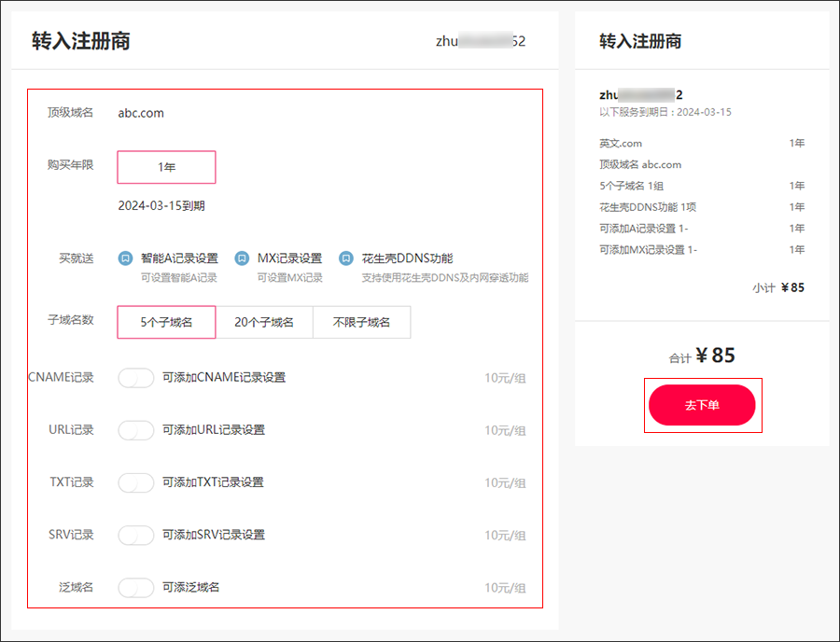Image resolution: width=840 pixels, height=642 pixels.
Task: Click the 2024-03-15到期 expiry text
Action: coord(161,205)
